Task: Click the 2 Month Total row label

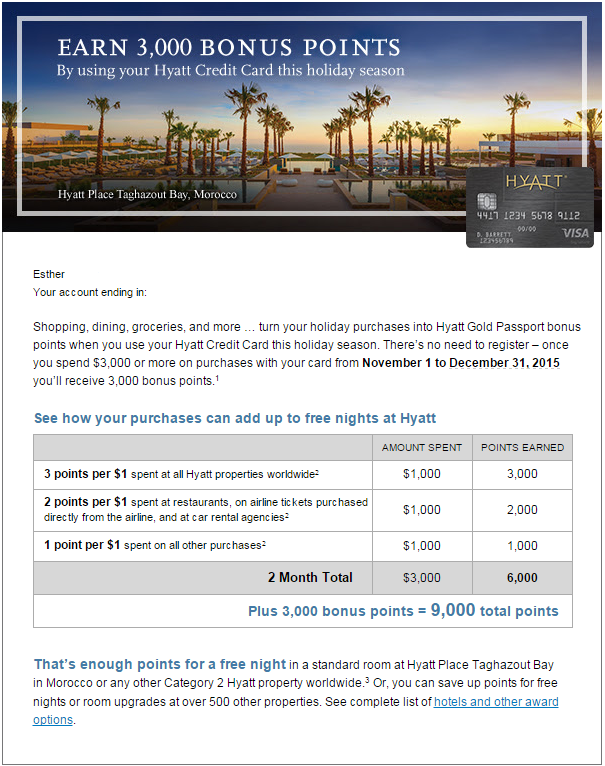Action: 309,577
